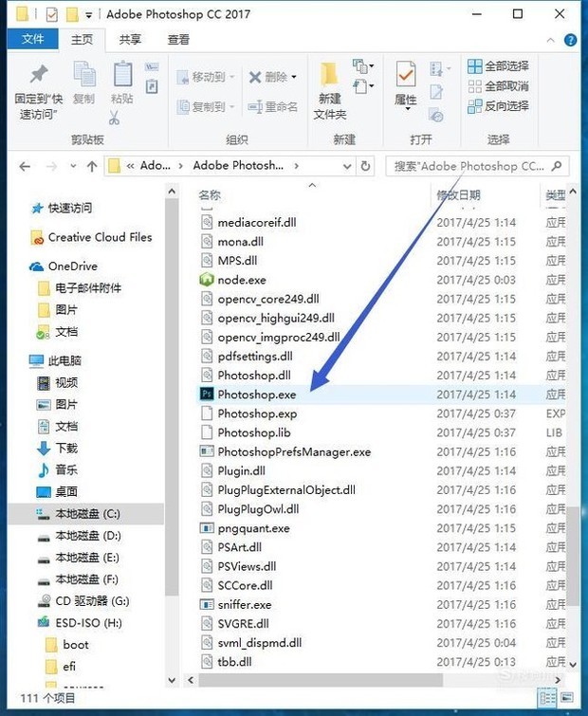Select the node.exe green icon

coord(207,280)
